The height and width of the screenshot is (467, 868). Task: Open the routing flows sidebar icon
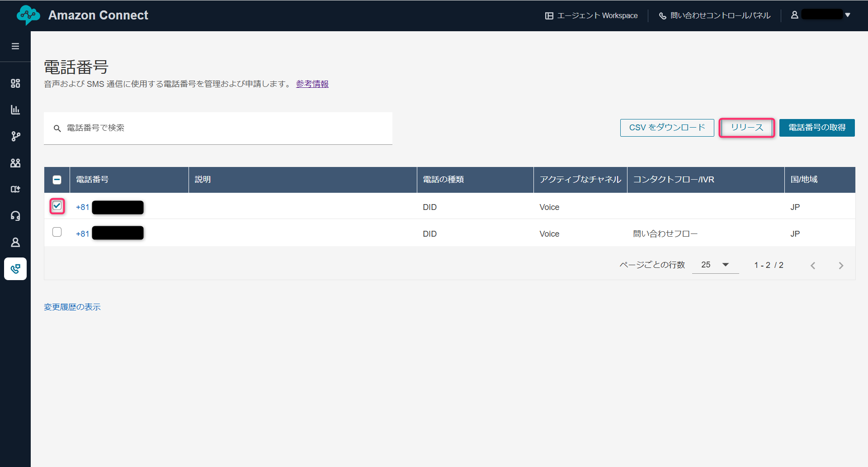[15, 136]
